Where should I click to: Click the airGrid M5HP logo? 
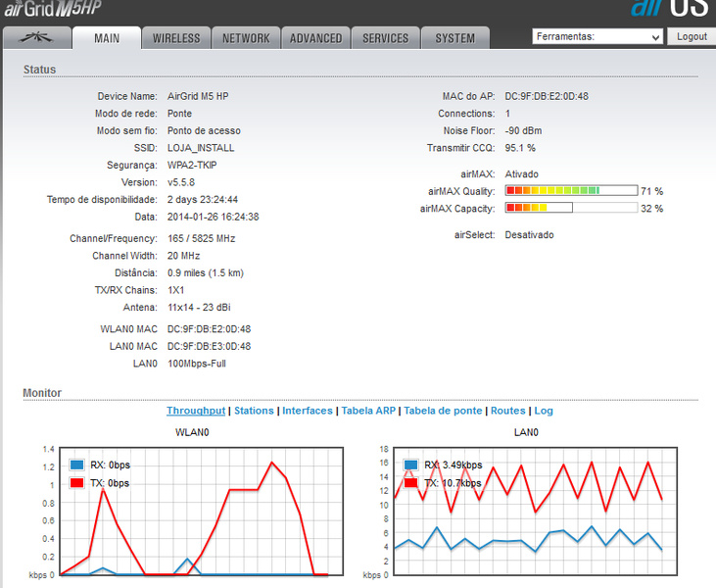coord(54,10)
